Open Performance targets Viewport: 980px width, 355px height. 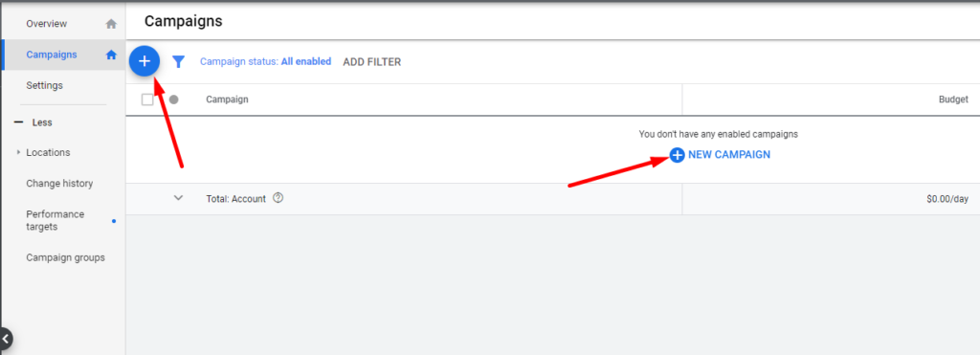point(55,221)
